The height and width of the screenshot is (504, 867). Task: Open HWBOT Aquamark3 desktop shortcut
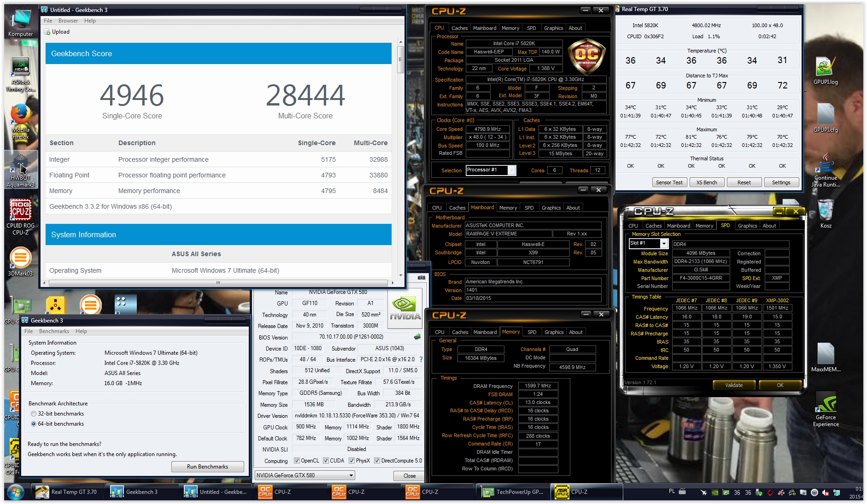(x=20, y=170)
